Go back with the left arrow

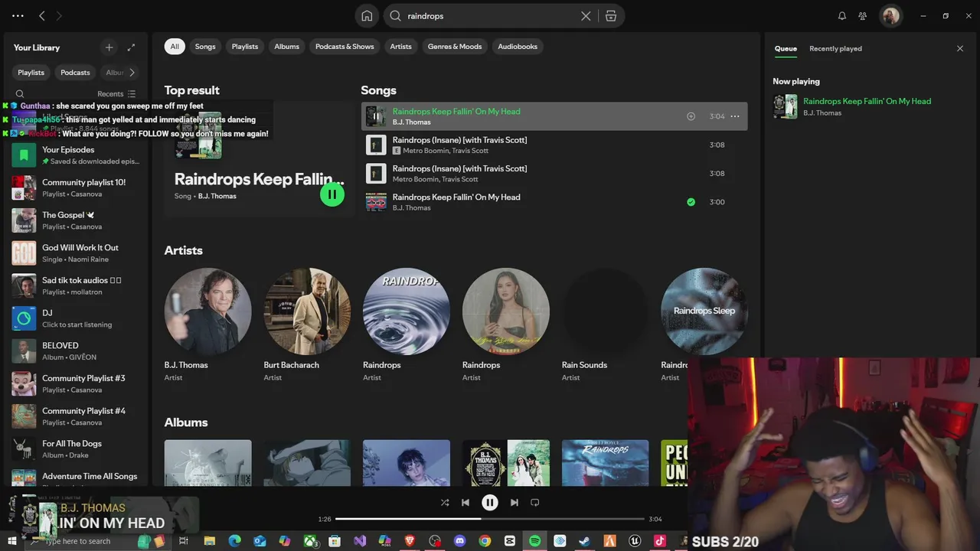[42, 15]
